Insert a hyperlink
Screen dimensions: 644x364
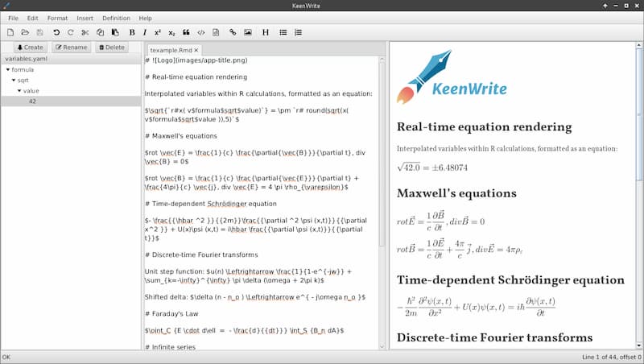233,32
